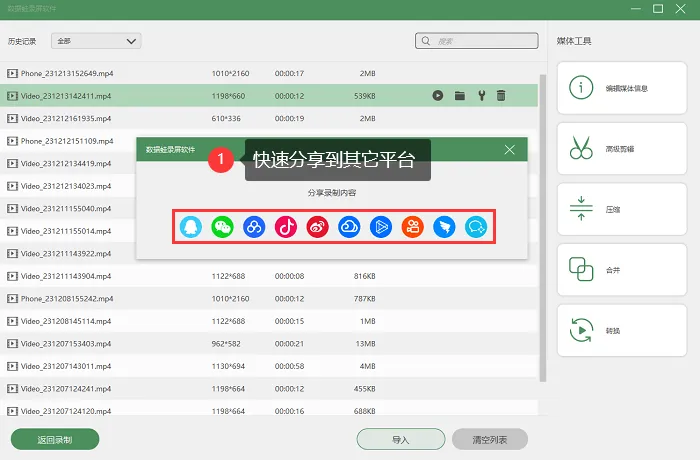The height and width of the screenshot is (460, 700).
Task: Share via the orange video-camera icon
Action: pos(412,227)
